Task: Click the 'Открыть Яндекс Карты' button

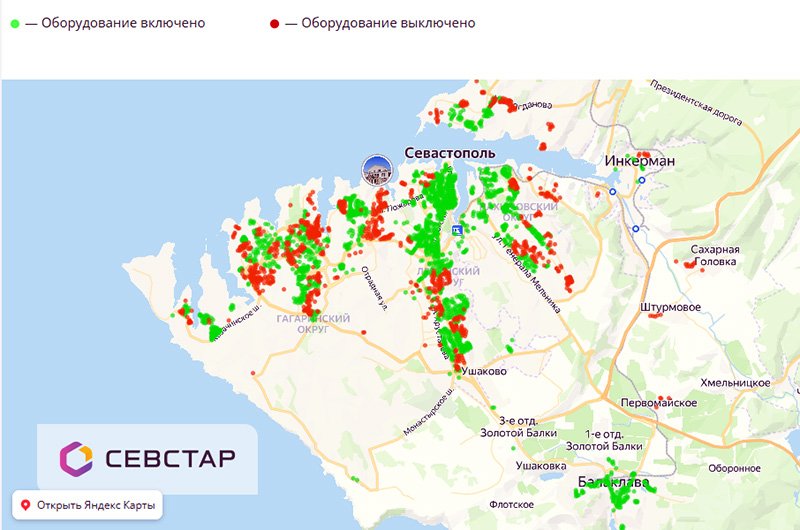Action: pyautogui.click(x=87, y=505)
